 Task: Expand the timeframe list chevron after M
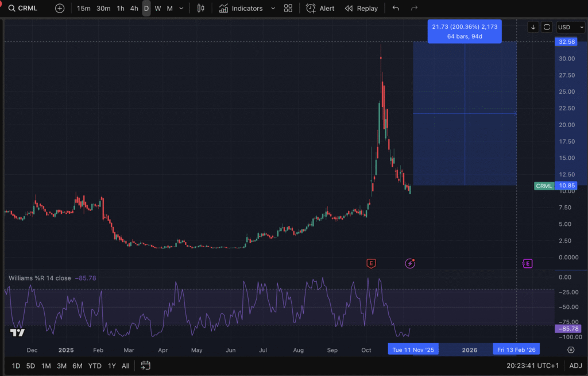pyautogui.click(x=181, y=9)
